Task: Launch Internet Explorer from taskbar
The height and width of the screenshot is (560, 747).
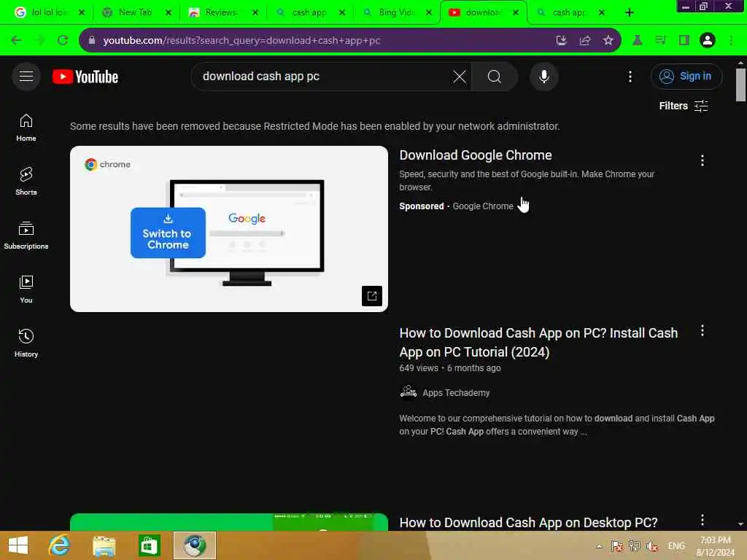Action: point(59,545)
